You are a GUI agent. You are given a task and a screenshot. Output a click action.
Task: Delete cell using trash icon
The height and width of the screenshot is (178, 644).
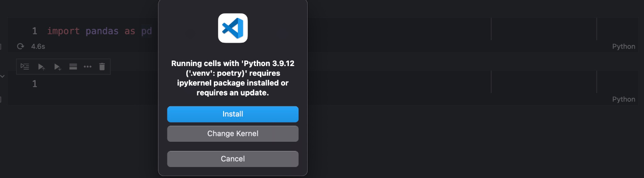(102, 67)
